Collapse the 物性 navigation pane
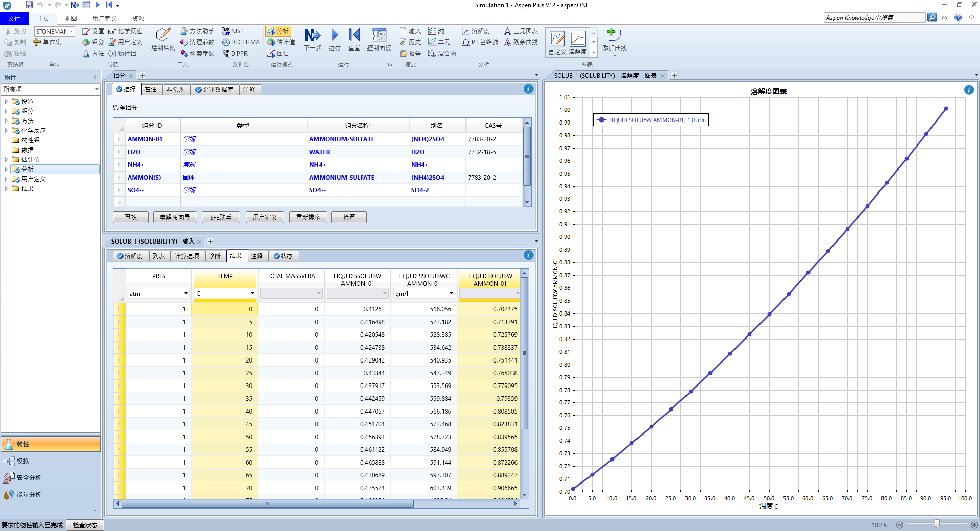Image resolution: width=980 pixels, height=531 pixels. click(94, 77)
